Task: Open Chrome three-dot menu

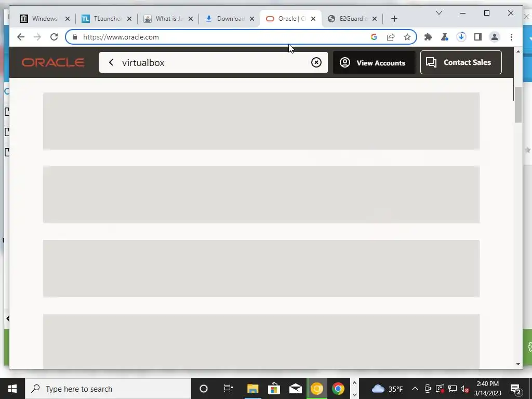Action: coord(511,37)
